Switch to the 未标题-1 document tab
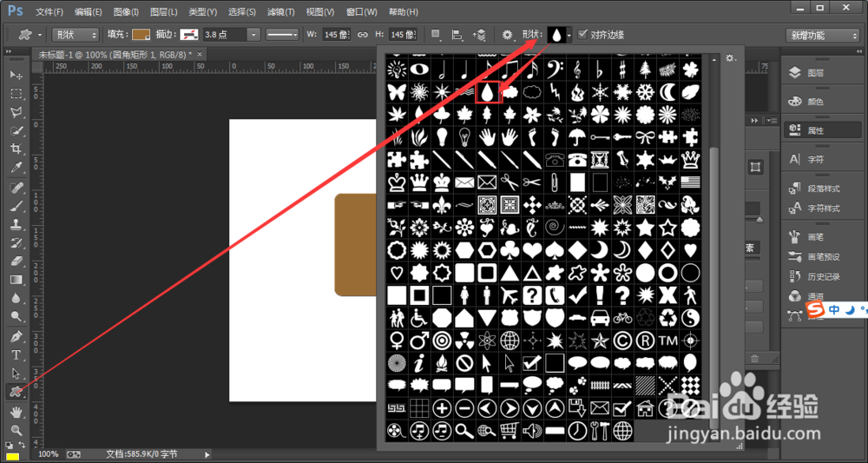 115,54
